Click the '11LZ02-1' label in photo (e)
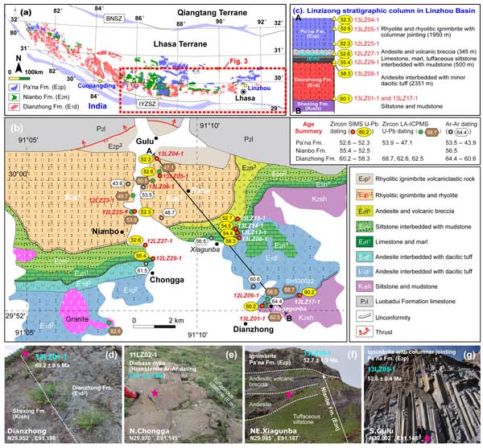Viewport: 483px width, 448px height. (143, 355)
